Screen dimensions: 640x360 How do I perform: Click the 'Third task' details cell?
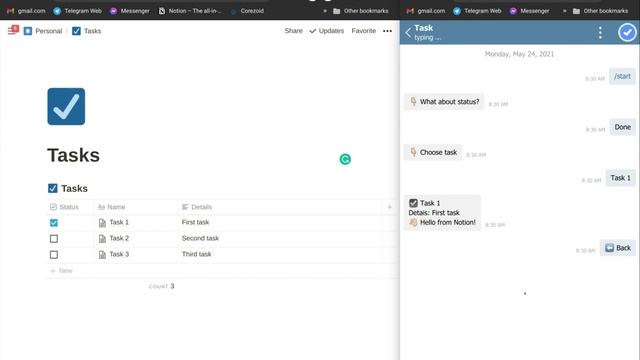[x=197, y=254]
